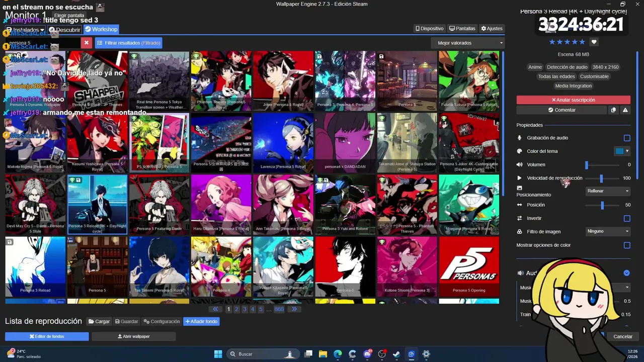Expand the Instalados tab dropdown arrow
The height and width of the screenshot is (362, 644).
click(x=42, y=30)
